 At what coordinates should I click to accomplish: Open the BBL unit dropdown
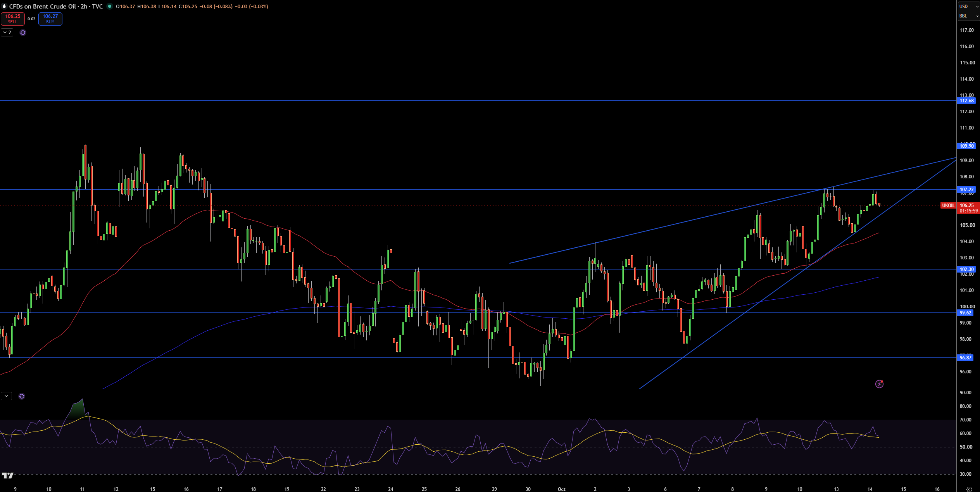(969, 16)
